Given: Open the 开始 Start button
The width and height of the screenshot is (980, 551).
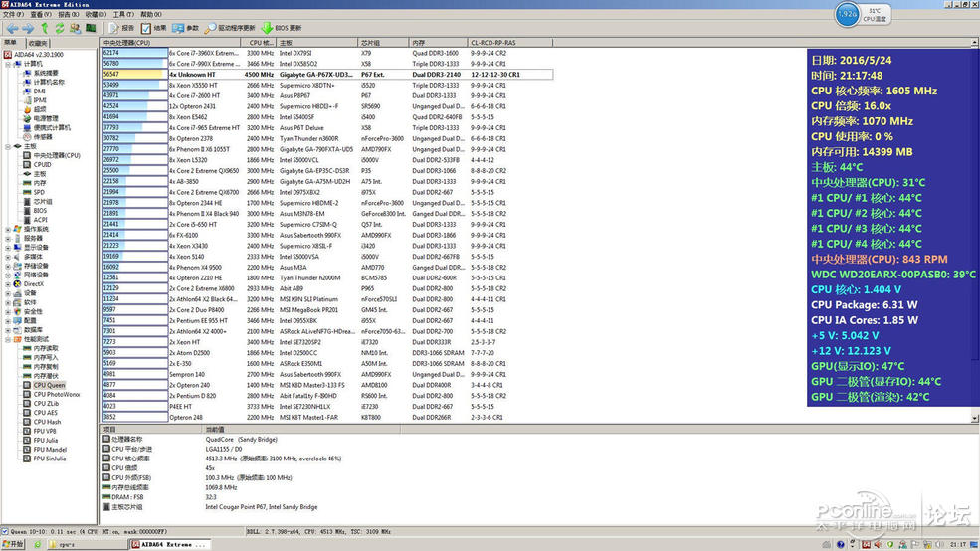Looking at the screenshot, I should click(13, 544).
